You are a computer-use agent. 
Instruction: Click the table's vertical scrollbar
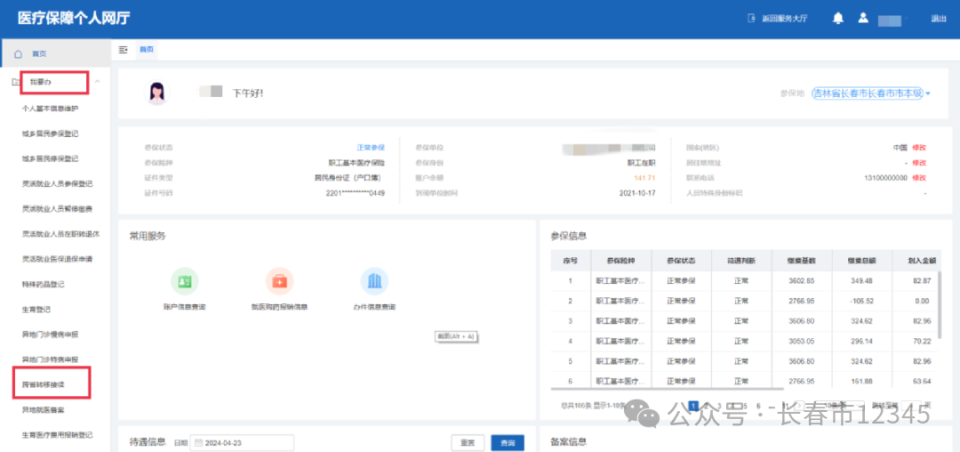pyautogui.click(x=939, y=306)
